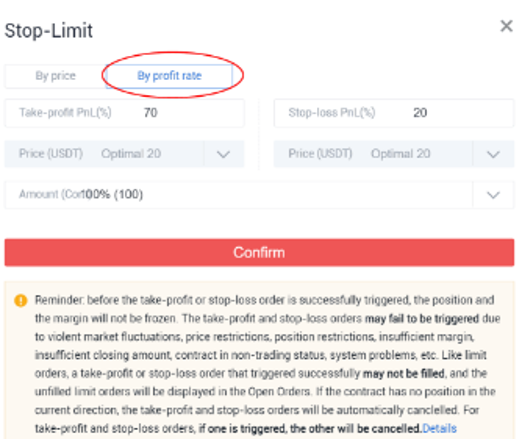Confirm the stop-limit order
522x439 pixels.
pyautogui.click(x=259, y=252)
